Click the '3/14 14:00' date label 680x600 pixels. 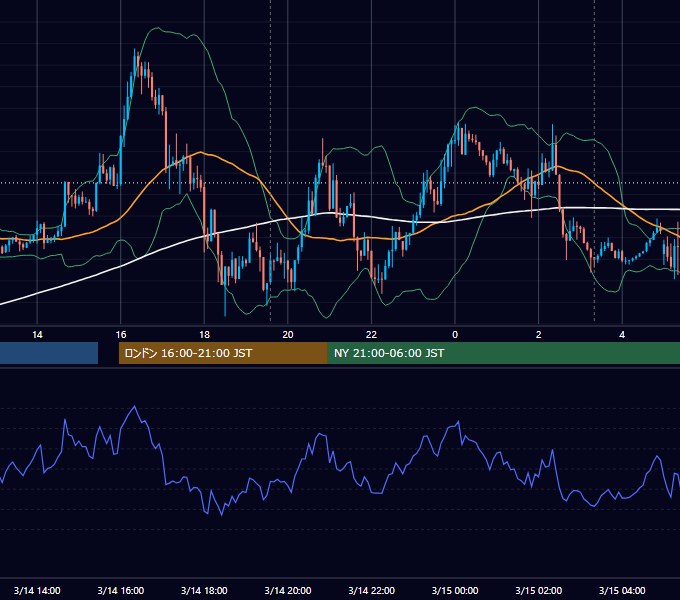pos(37,590)
